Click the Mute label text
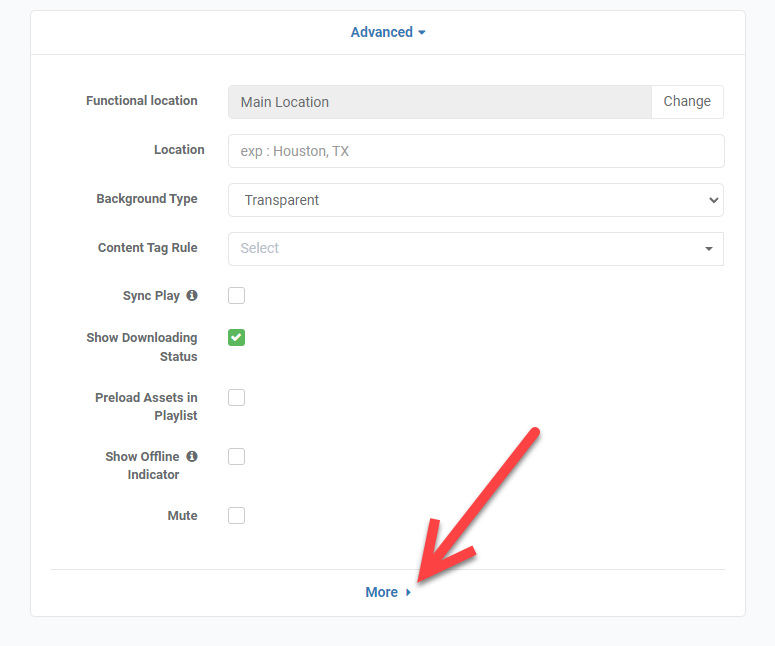The image size is (775, 646). tap(182, 516)
